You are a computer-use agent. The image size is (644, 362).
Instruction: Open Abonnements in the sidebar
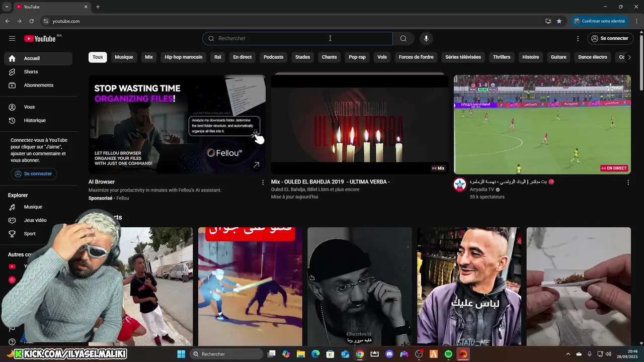tap(38, 85)
